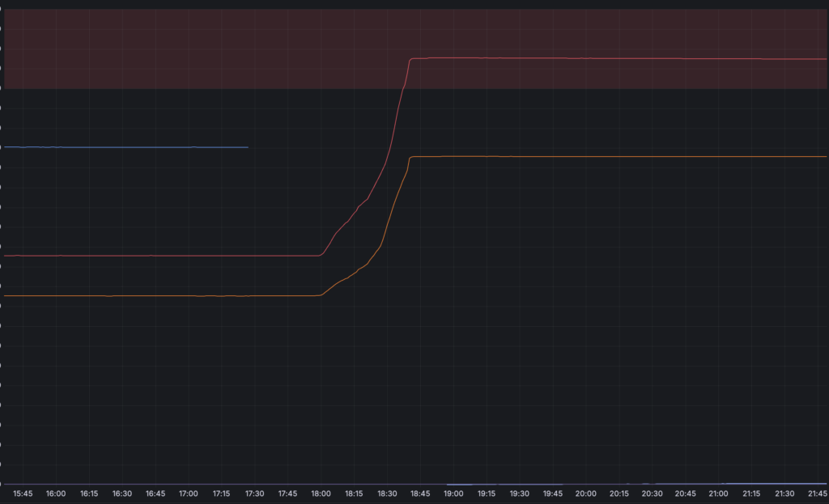829x504 pixels.
Task: Click the 16:00 time axis label
Action: (x=56, y=493)
